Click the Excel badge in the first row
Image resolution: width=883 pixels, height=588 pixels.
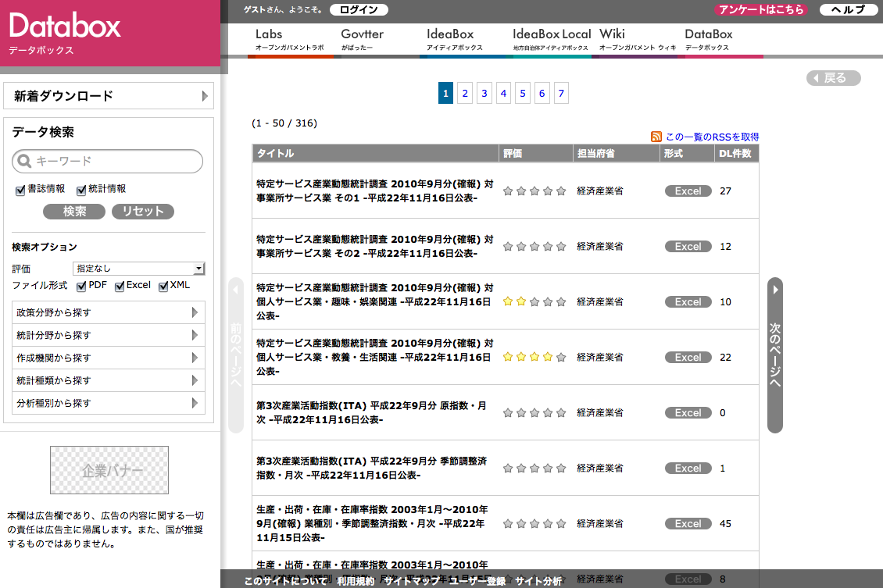[688, 191]
